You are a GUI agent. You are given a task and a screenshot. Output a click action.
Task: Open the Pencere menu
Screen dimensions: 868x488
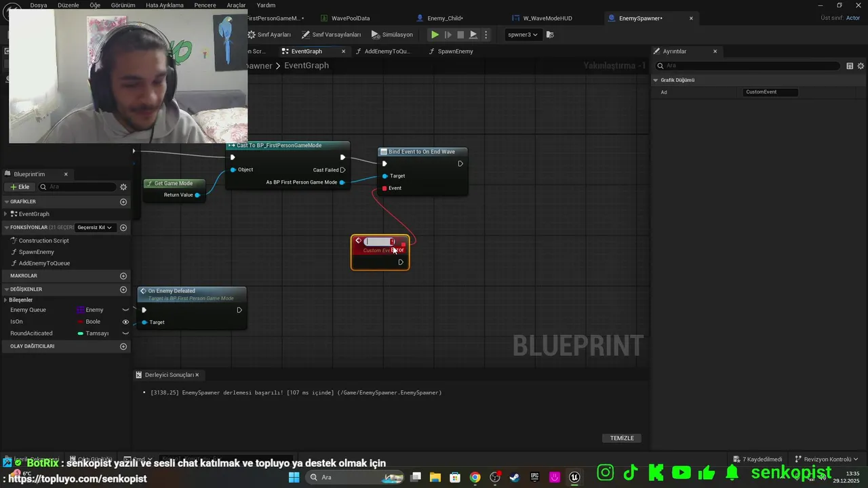tap(205, 5)
